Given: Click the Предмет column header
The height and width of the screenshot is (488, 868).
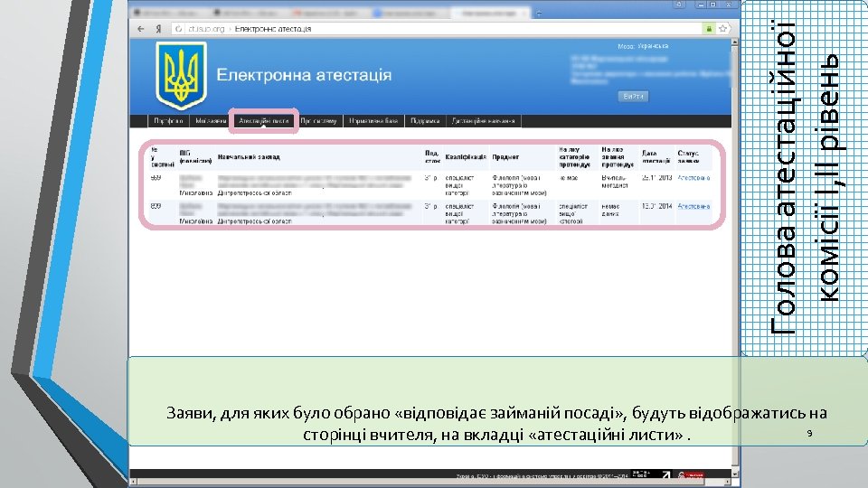Looking at the screenshot, I should [505, 157].
